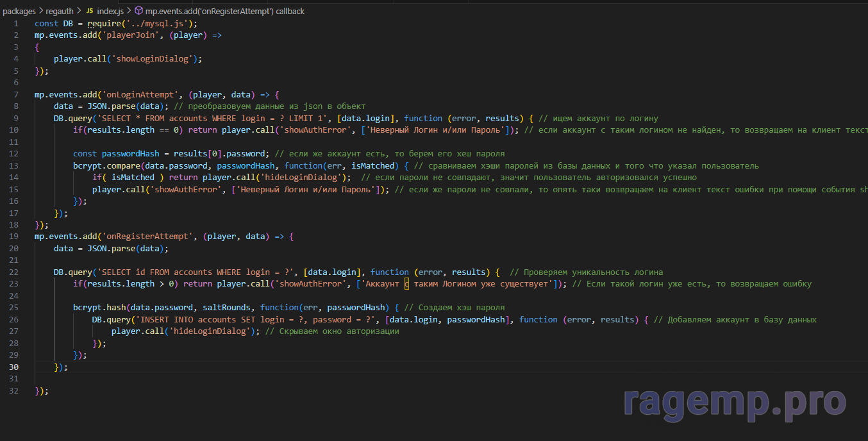Click the chevron after regauth breadcrumb

click(79, 11)
